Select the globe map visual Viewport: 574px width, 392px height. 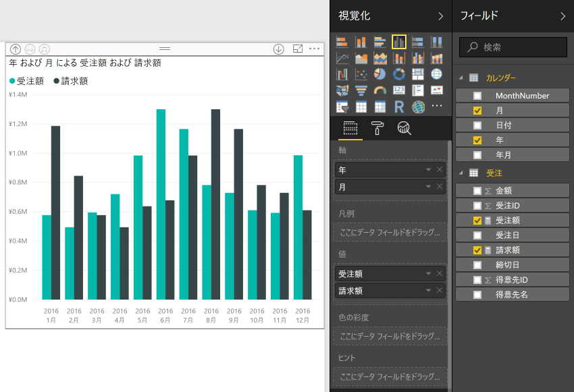point(437,74)
